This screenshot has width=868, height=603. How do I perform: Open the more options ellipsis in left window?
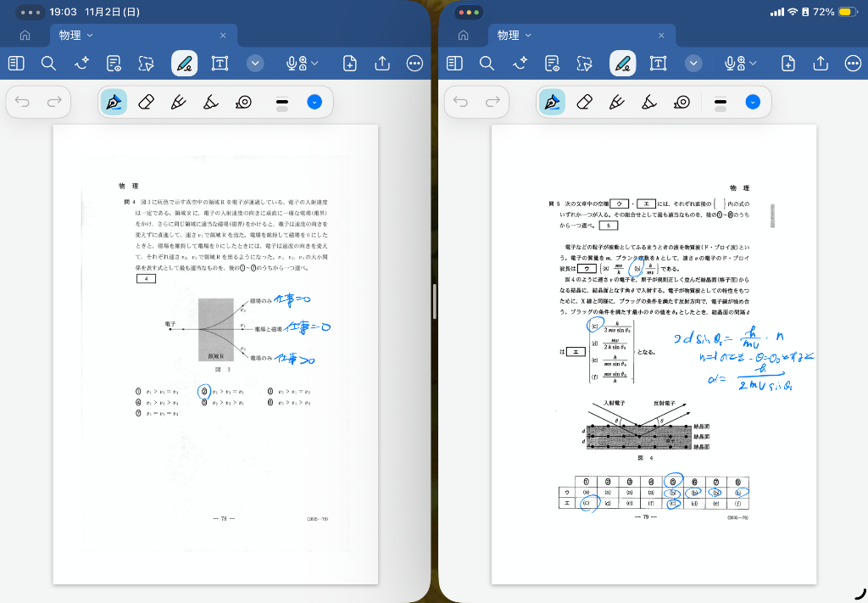[x=415, y=64]
